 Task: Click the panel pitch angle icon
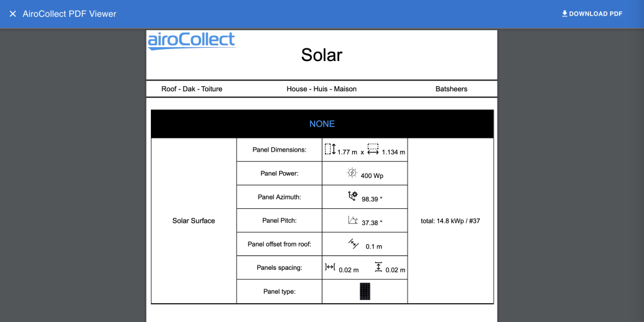coord(353,220)
